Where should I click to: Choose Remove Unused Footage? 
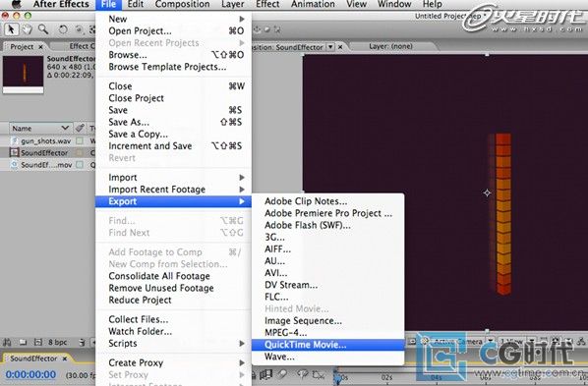coord(174,288)
